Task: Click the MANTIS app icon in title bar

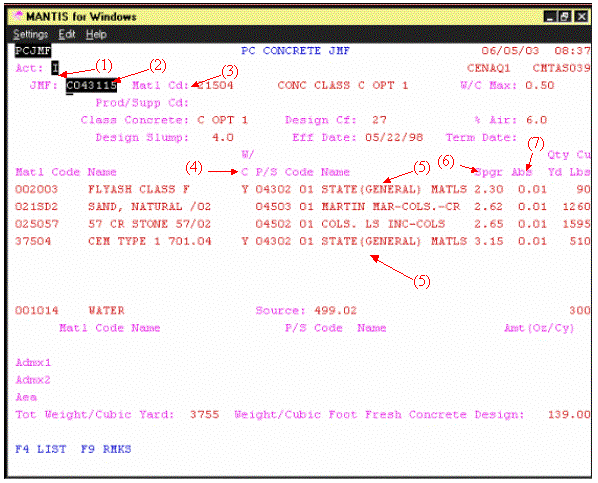Action: pyautogui.click(x=17, y=16)
